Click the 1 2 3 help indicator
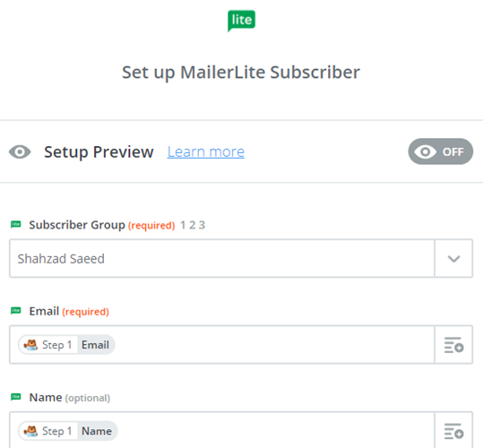This screenshot has height=448, width=483. [x=193, y=225]
